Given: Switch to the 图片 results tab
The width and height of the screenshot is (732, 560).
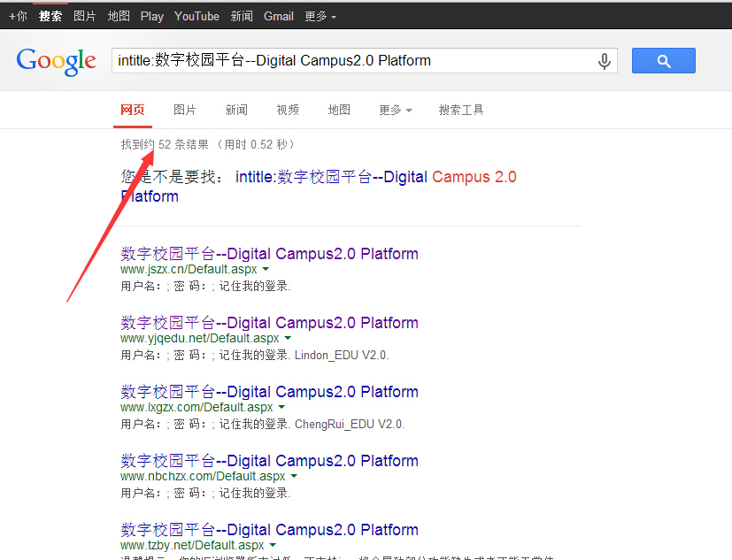Looking at the screenshot, I should pos(184,110).
